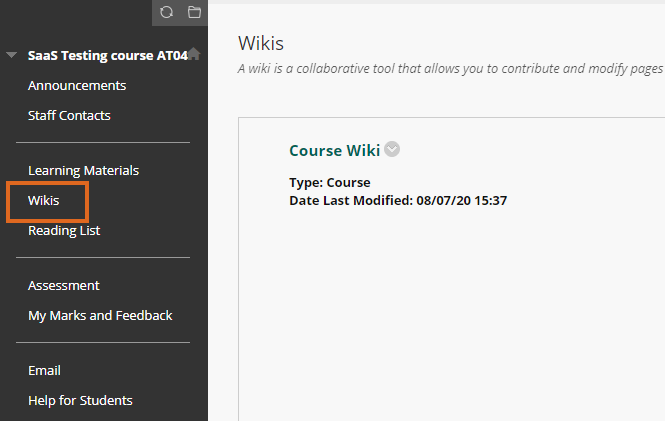
Task: Open Email tool
Action: click(x=45, y=371)
